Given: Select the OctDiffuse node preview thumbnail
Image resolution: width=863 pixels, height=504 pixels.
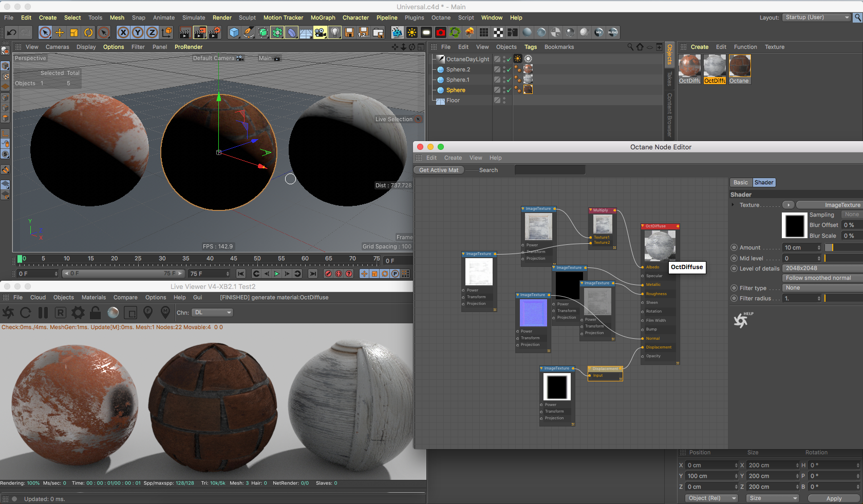Looking at the screenshot, I should pos(660,245).
